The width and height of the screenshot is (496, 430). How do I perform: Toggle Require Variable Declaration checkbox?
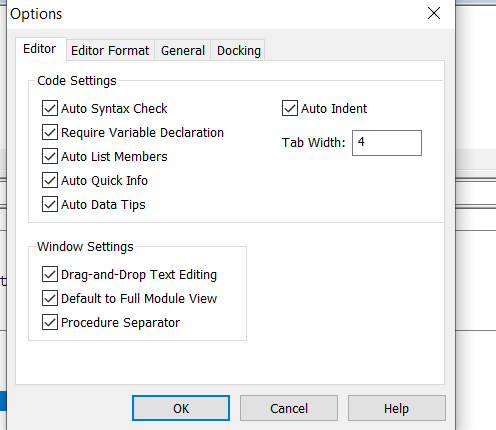click(x=50, y=132)
